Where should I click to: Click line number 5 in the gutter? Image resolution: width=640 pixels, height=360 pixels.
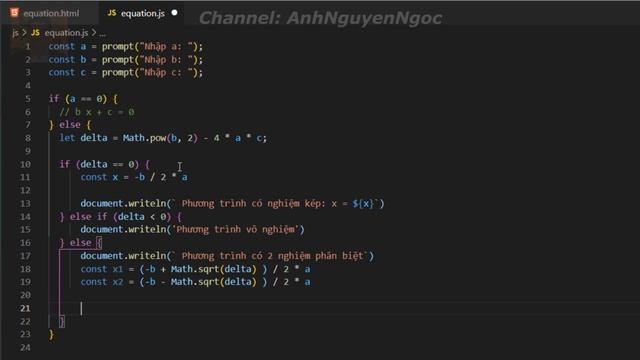[x=28, y=99]
